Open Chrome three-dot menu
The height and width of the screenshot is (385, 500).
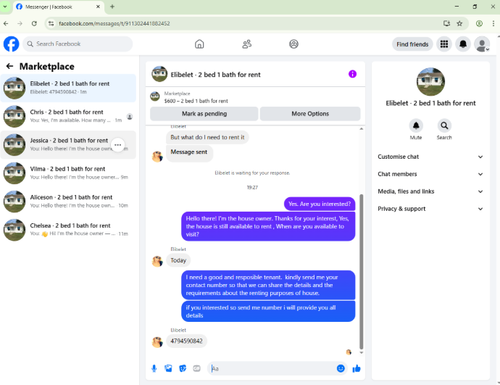pyautogui.click(x=493, y=23)
